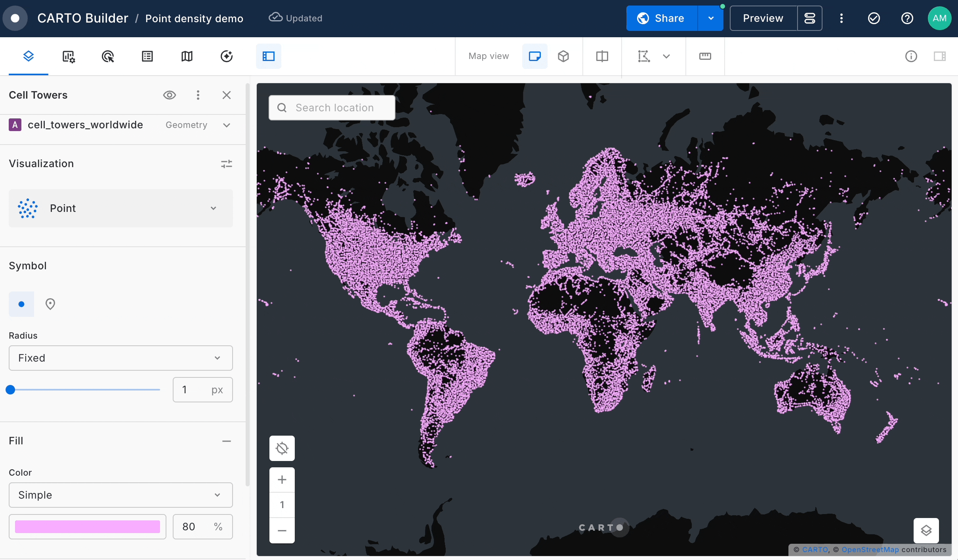Open the Legend tab icon

click(x=147, y=56)
